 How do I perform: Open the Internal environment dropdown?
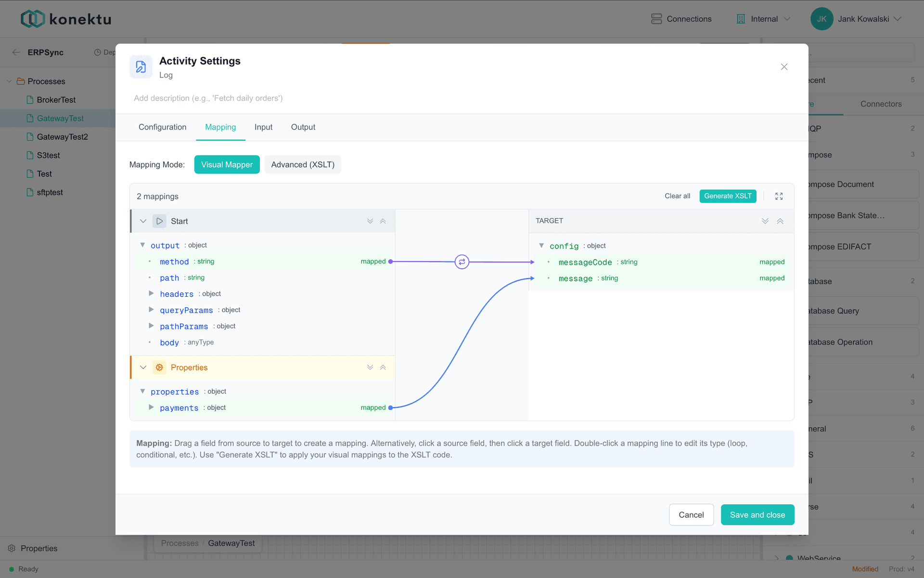click(x=763, y=19)
